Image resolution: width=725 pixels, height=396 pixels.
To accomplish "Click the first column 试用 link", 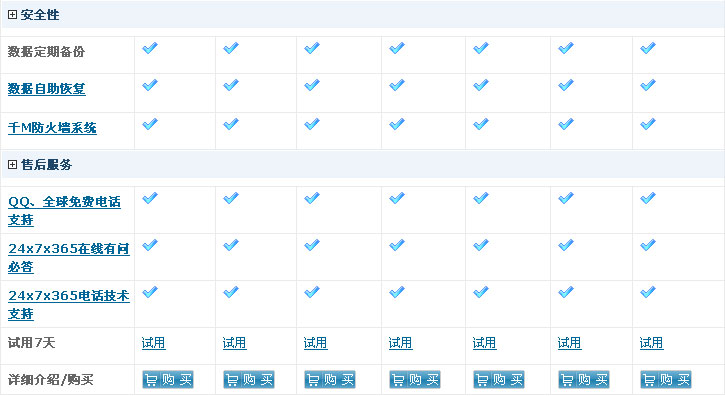I will click(x=154, y=343).
